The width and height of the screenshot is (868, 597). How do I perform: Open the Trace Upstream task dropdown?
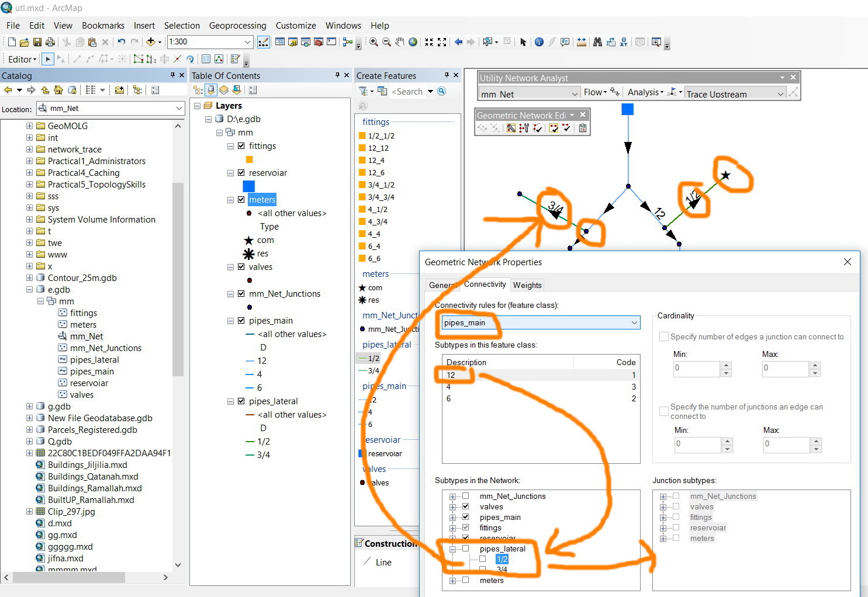point(780,93)
